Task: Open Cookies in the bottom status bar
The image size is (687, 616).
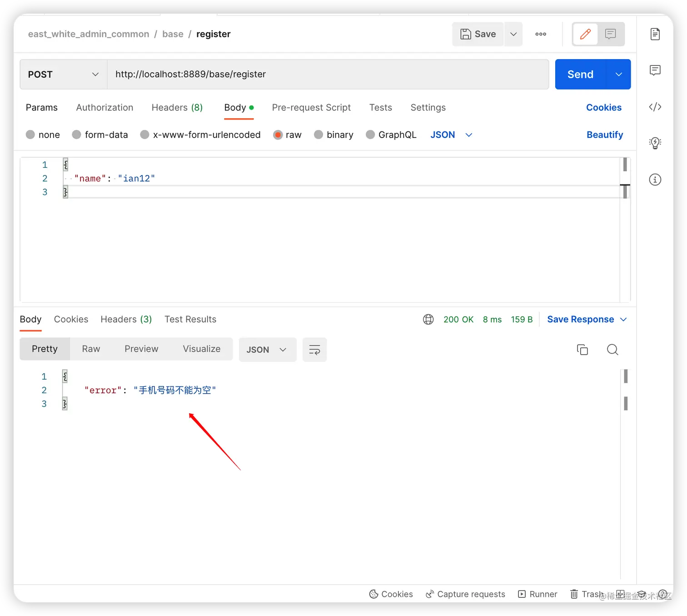Action: tap(391, 594)
